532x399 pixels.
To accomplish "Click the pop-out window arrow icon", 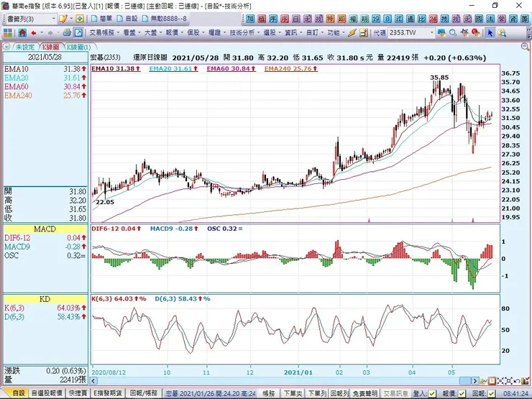I will [x=78, y=33].
